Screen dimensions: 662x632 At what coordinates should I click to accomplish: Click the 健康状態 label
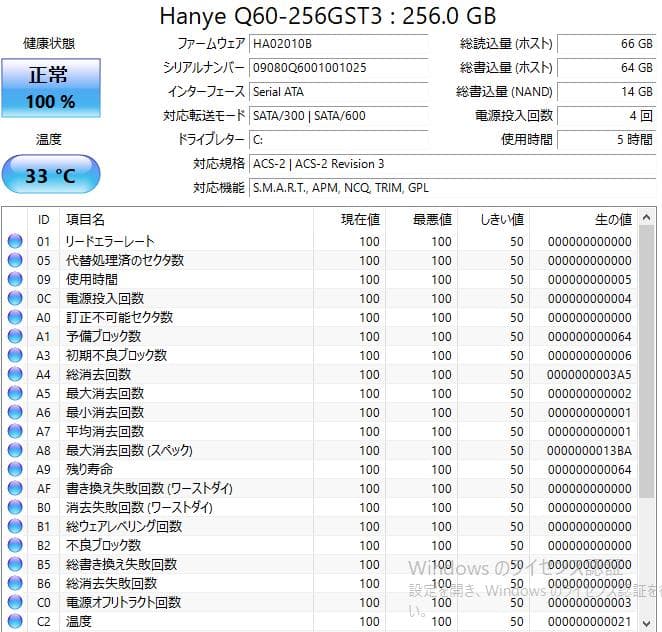tap(49, 43)
